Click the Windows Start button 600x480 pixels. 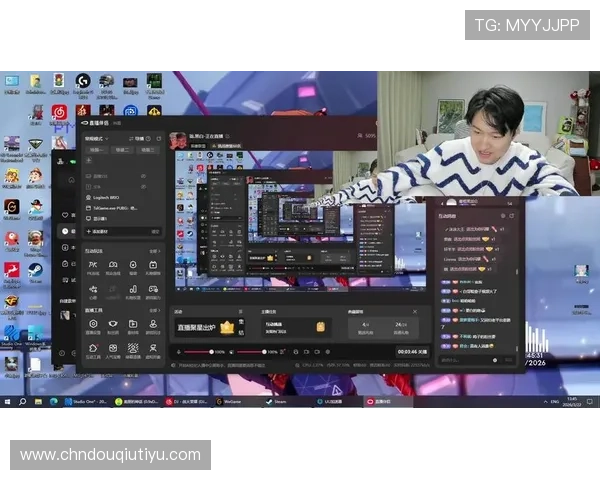[x=7, y=401]
